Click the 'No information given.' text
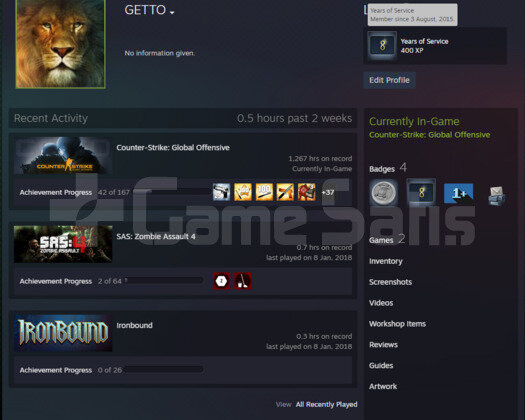The image size is (525, 420). pos(159,53)
